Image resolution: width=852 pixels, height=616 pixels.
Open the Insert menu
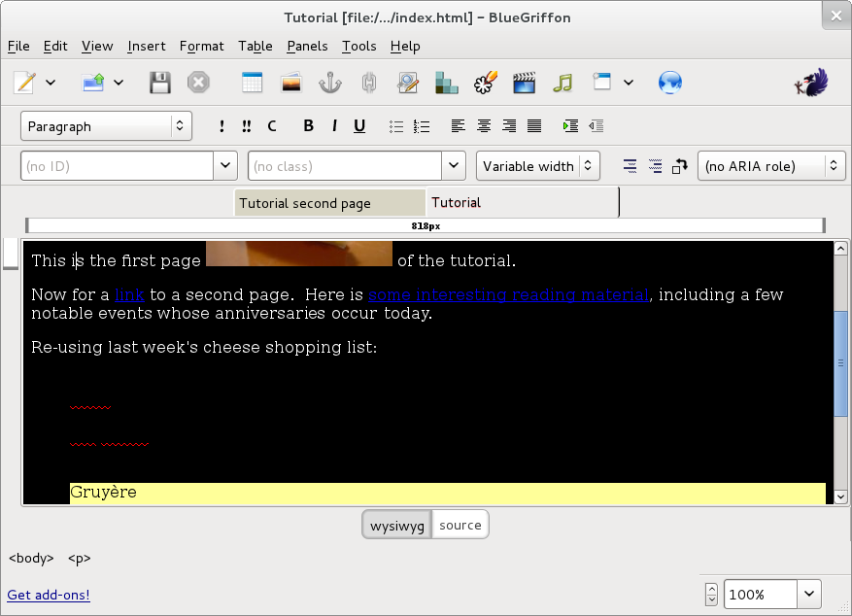(147, 46)
